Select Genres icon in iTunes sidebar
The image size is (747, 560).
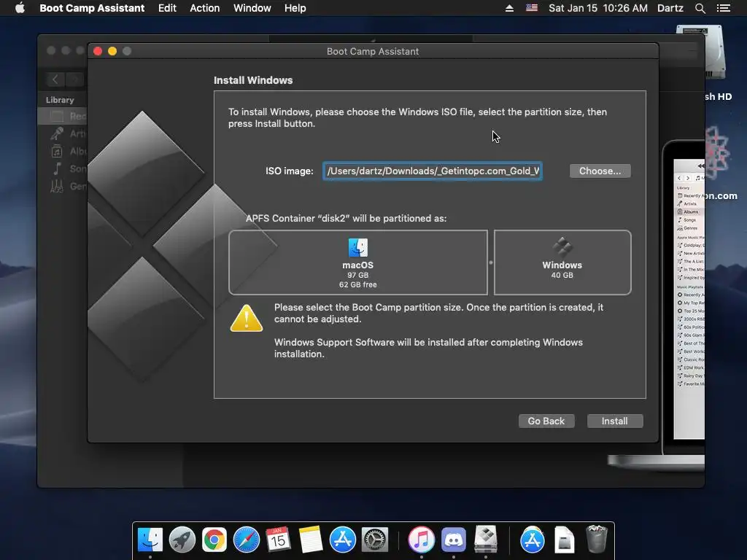57,186
